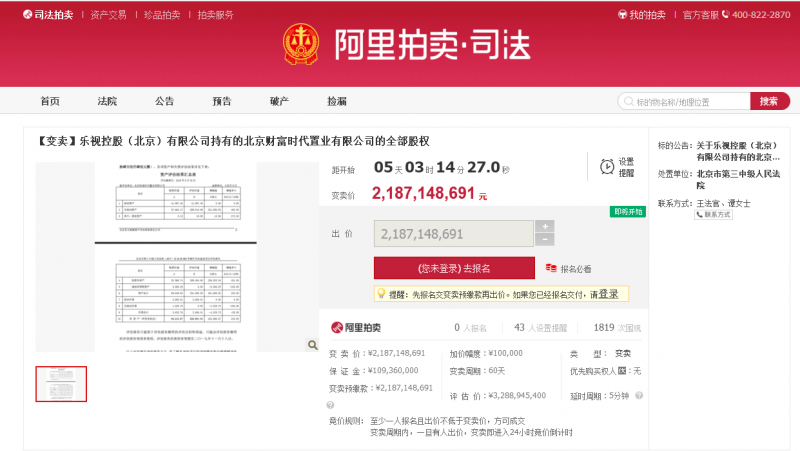Click the 变卖价 2,187,148,691 price
Viewport: 800px width, 451px height.
(429, 193)
